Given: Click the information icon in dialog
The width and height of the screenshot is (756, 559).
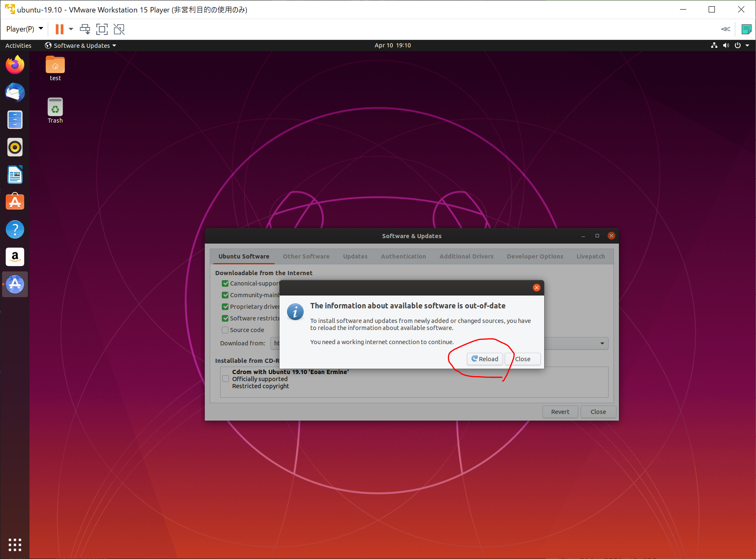Looking at the screenshot, I should pyautogui.click(x=295, y=312).
